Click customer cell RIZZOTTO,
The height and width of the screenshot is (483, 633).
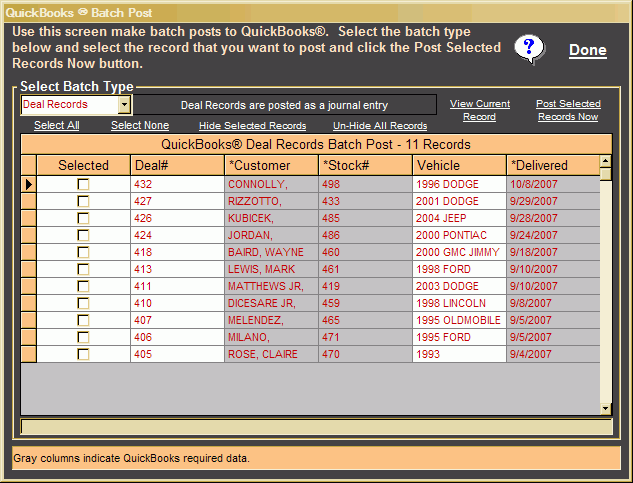pos(271,202)
